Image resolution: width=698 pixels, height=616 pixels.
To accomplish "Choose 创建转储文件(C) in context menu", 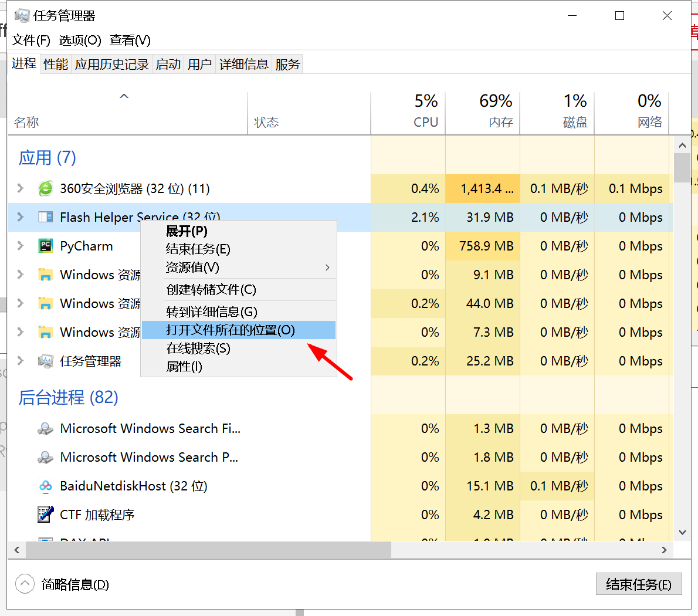I will tap(239, 290).
